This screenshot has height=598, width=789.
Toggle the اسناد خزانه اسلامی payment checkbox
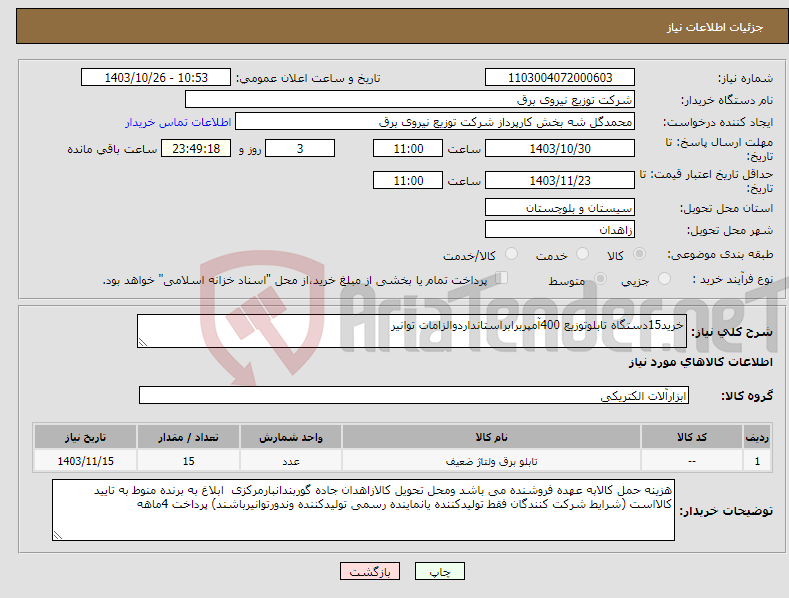tap(501, 278)
